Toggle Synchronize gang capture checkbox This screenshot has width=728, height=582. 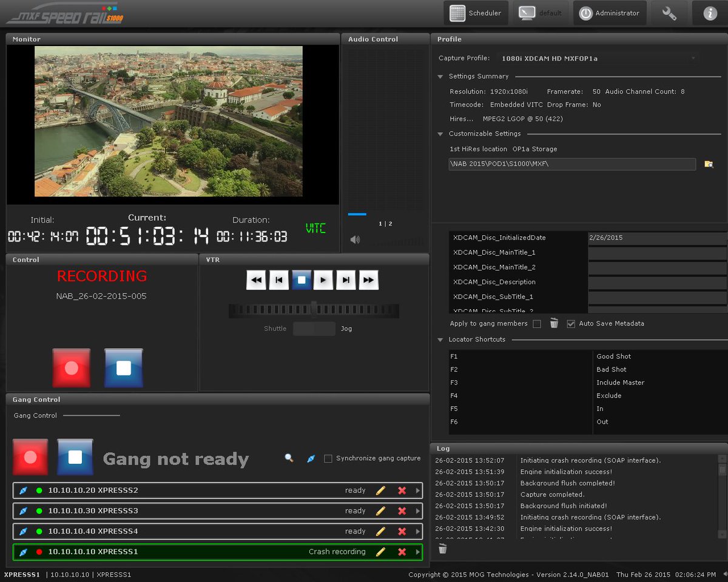pos(328,458)
